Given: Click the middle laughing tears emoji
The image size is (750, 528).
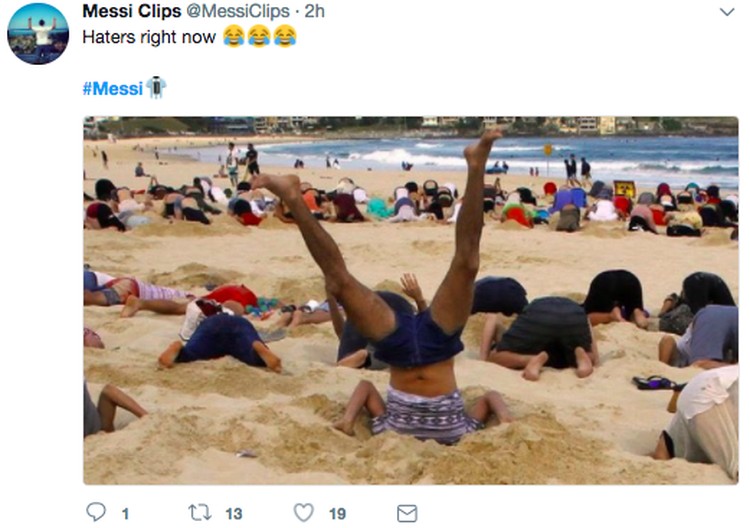Looking at the screenshot, I should coord(259,36).
